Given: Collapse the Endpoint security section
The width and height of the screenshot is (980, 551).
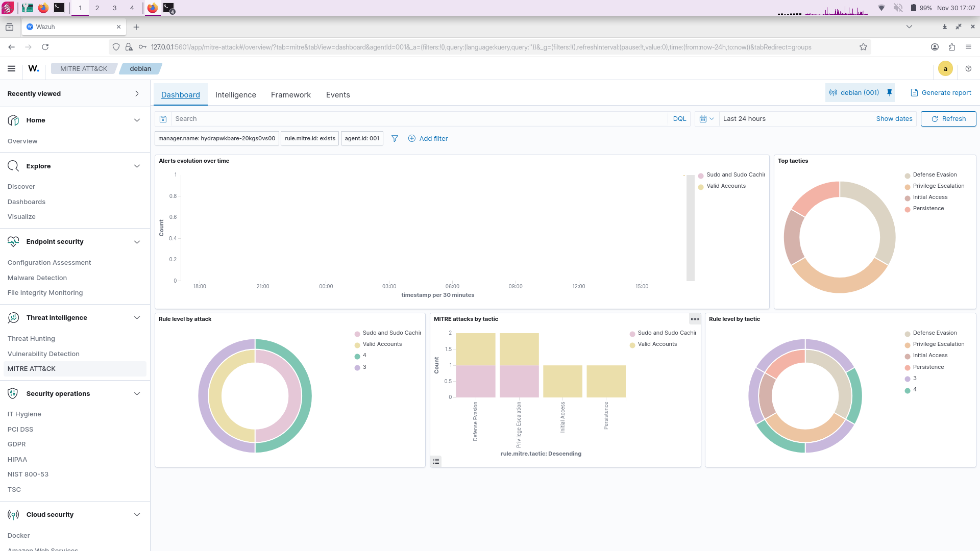Looking at the screenshot, I should pyautogui.click(x=137, y=242).
